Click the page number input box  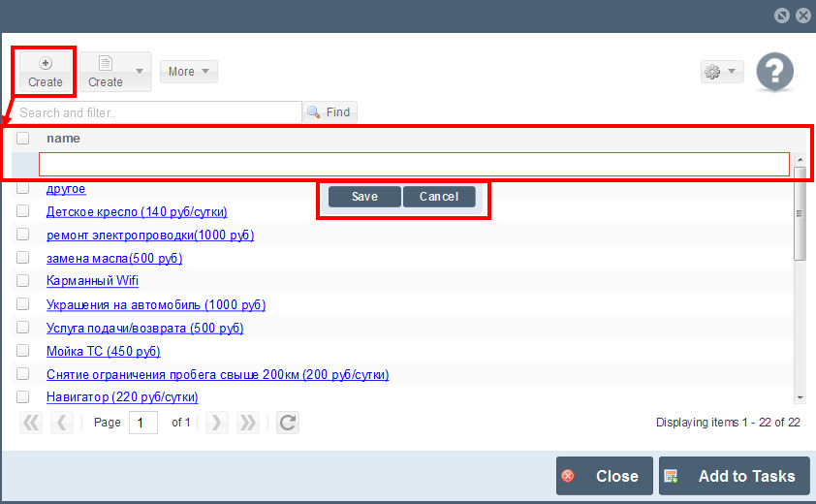coord(143,423)
